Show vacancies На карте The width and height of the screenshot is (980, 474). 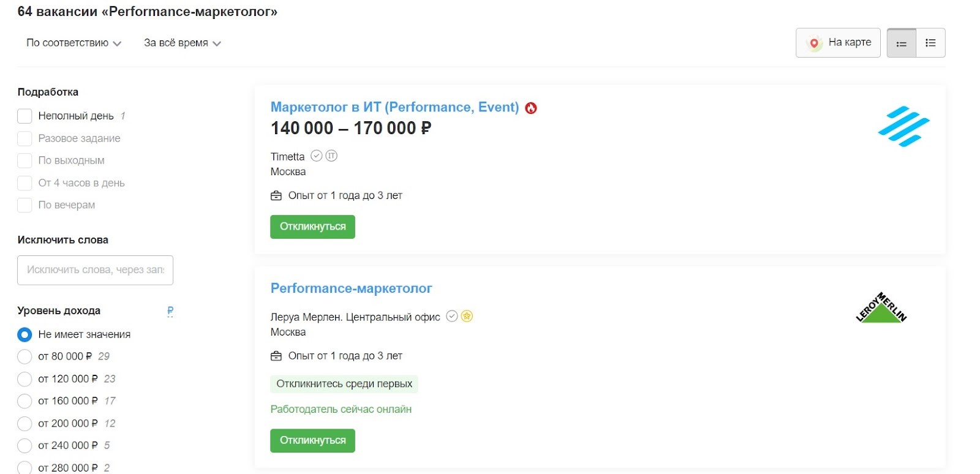coord(838,43)
